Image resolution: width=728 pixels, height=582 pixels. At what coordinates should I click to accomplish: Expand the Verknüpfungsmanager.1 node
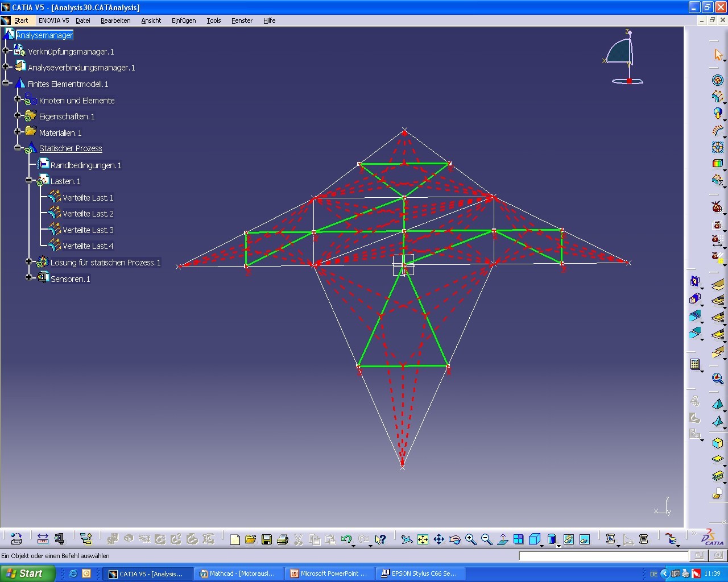pos(6,51)
